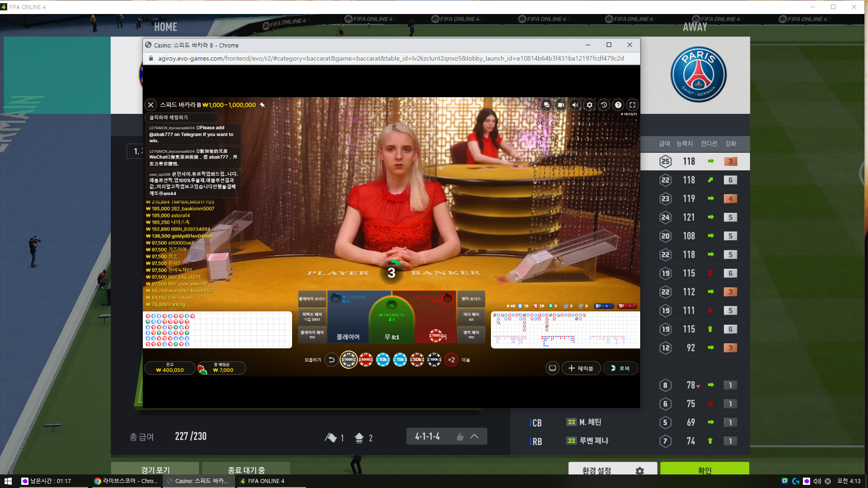Screen dimensions: 868x488
Task: Enter fullscreen mode in casino view
Action: tap(632, 105)
